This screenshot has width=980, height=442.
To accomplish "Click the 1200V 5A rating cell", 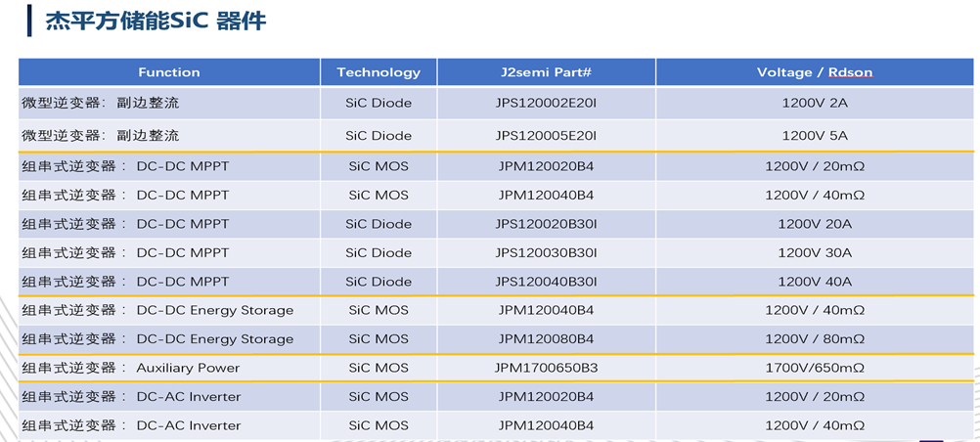I will pyautogui.click(x=815, y=136).
